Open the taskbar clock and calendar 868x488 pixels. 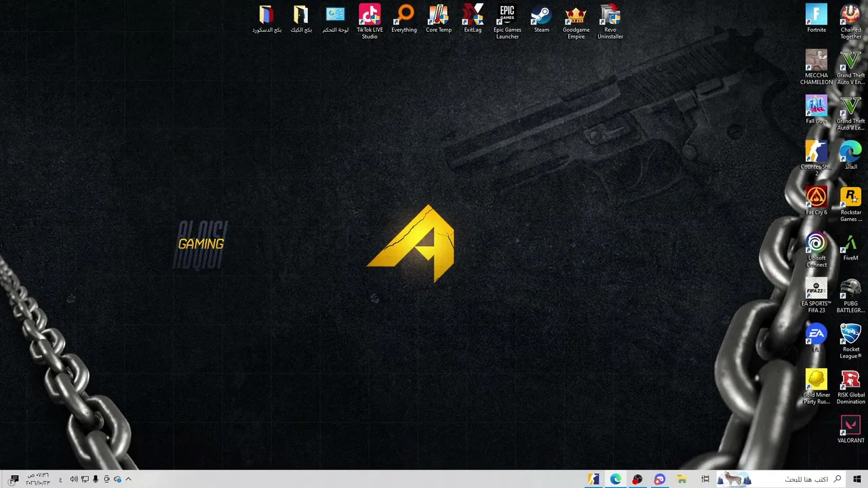click(x=38, y=479)
